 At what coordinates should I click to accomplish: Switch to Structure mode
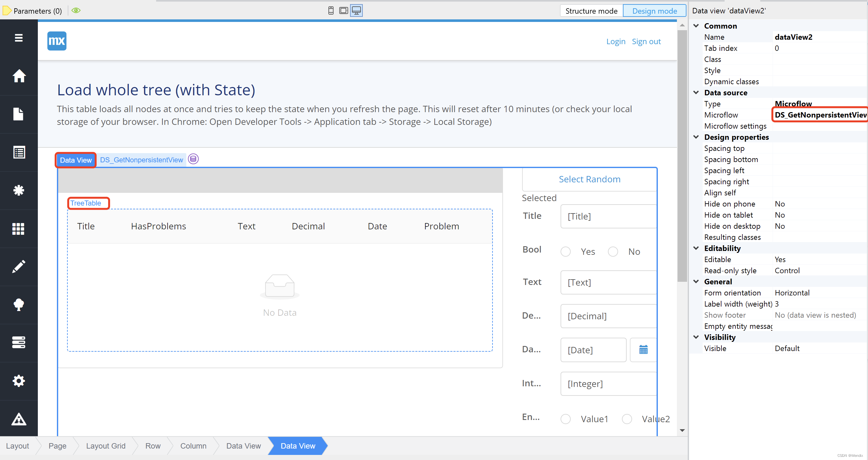(591, 11)
